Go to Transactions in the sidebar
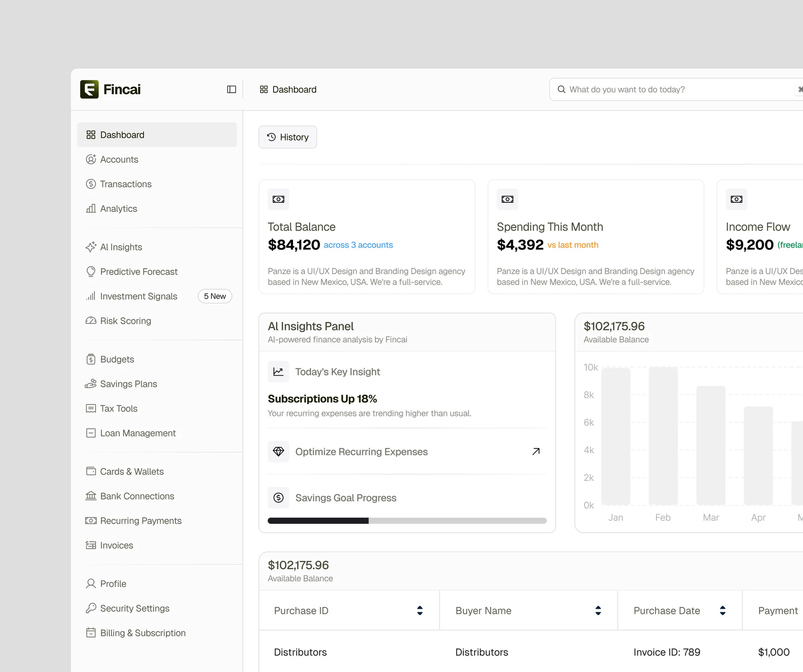 tap(157, 184)
